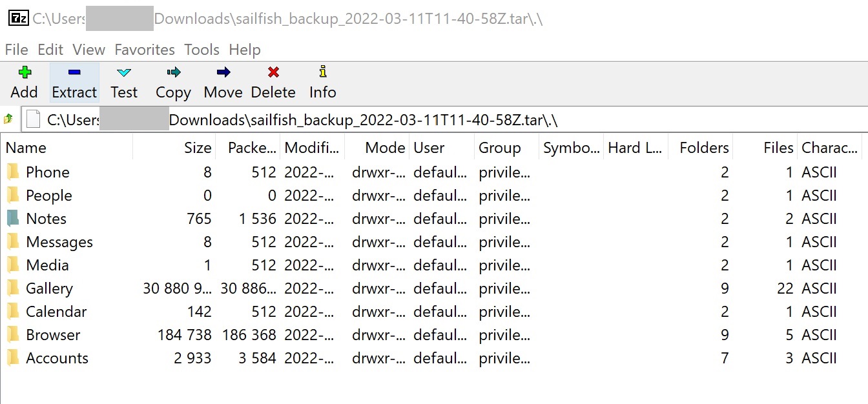Run Test on the archive
868x404 pixels.
pyautogui.click(x=124, y=73)
